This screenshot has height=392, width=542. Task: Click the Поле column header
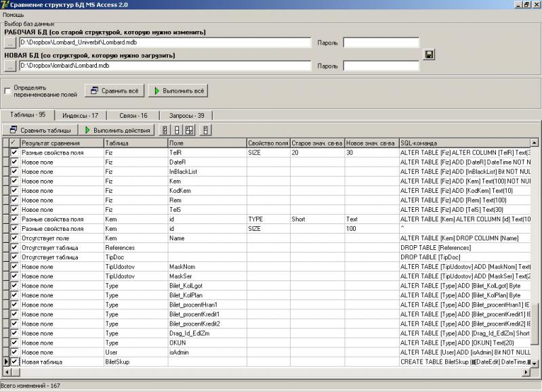207,143
